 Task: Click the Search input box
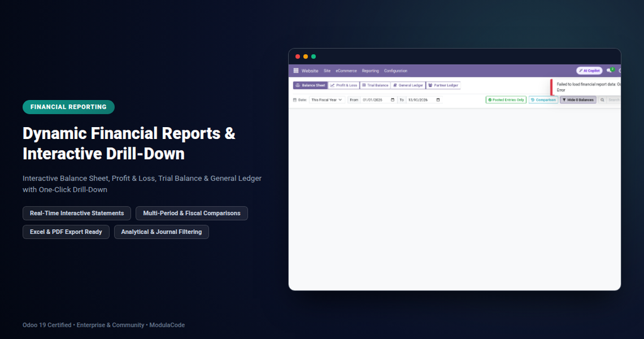point(614,100)
